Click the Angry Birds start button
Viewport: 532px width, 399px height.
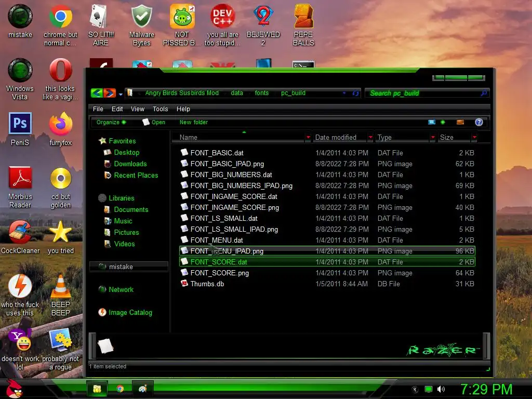pos(14,389)
